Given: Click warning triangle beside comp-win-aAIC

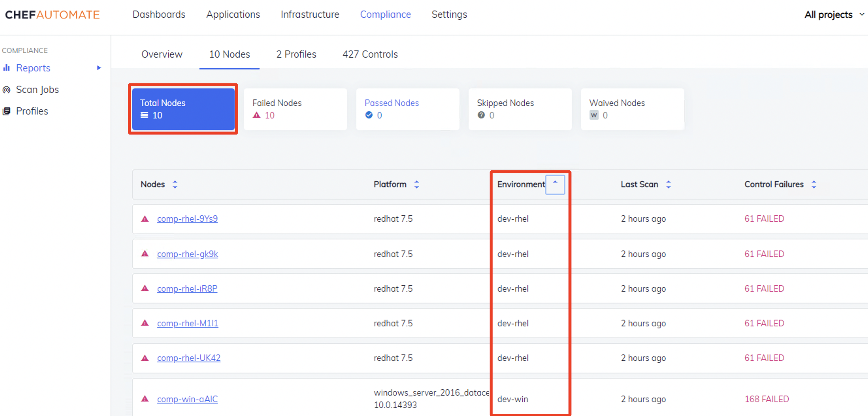Looking at the screenshot, I should [x=145, y=399].
